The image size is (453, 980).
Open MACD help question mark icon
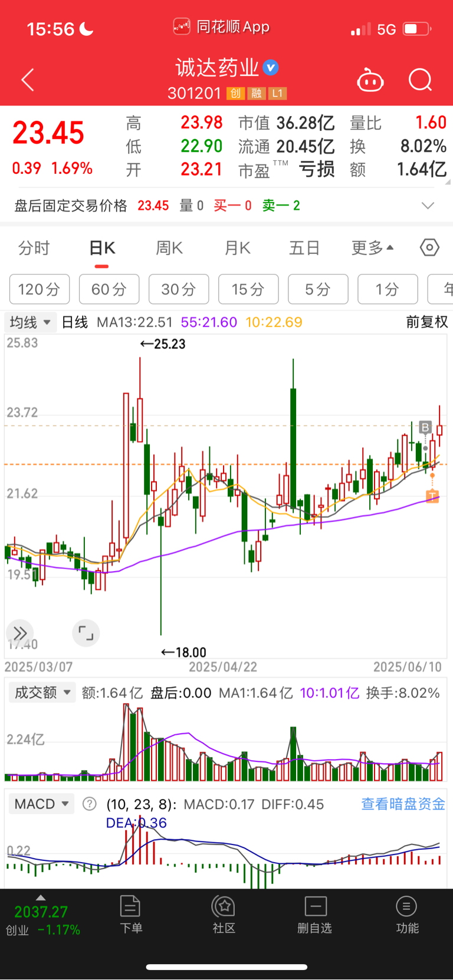coord(89,804)
